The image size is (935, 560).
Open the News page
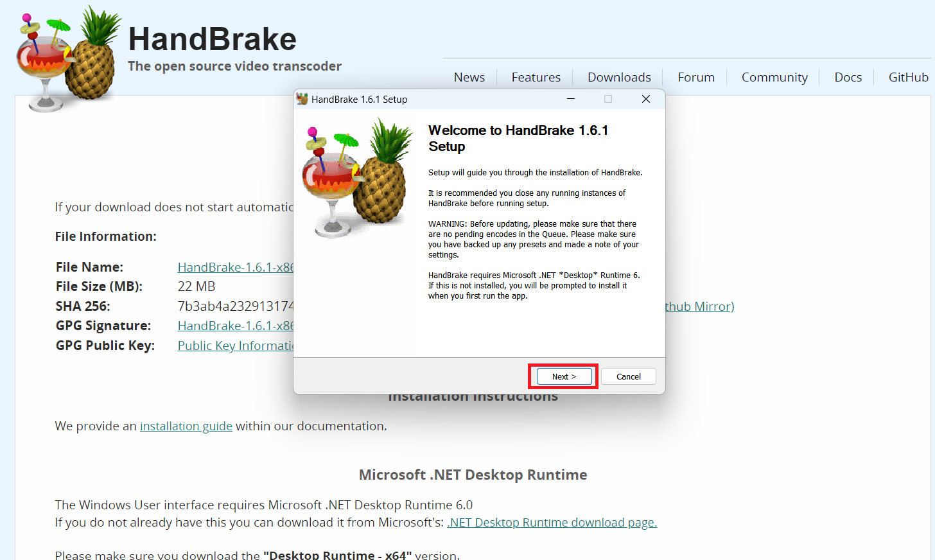469,77
